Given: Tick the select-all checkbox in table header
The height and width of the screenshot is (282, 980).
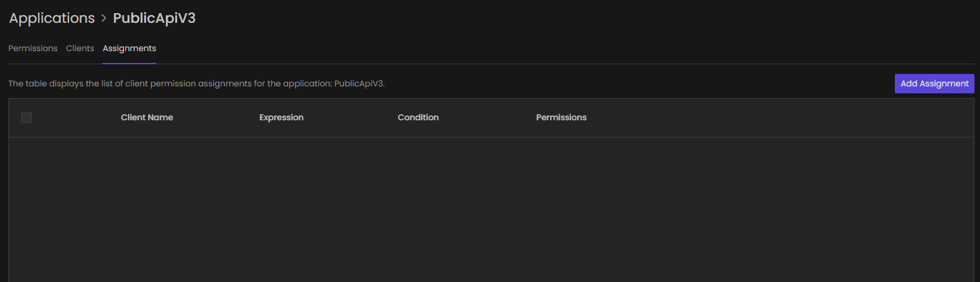Looking at the screenshot, I should pos(26,117).
